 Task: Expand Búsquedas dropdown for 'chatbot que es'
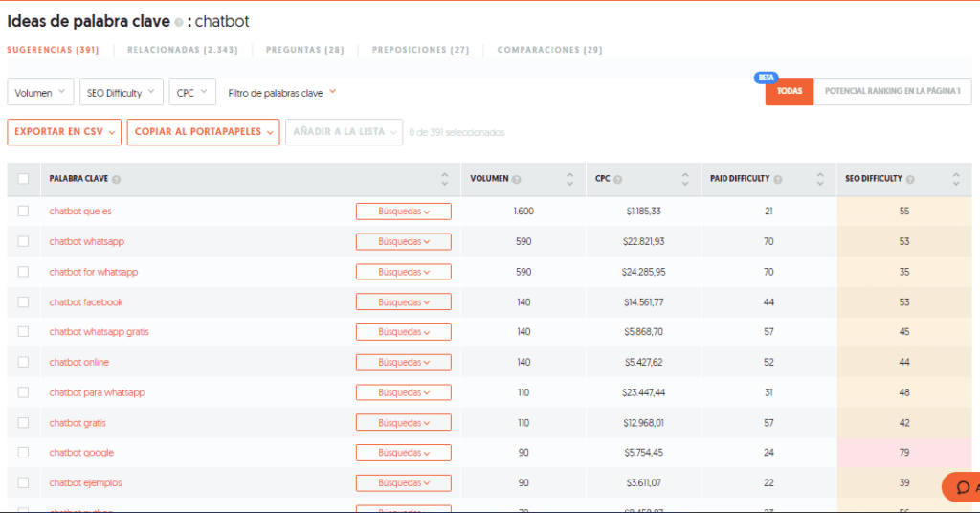[x=404, y=212]
